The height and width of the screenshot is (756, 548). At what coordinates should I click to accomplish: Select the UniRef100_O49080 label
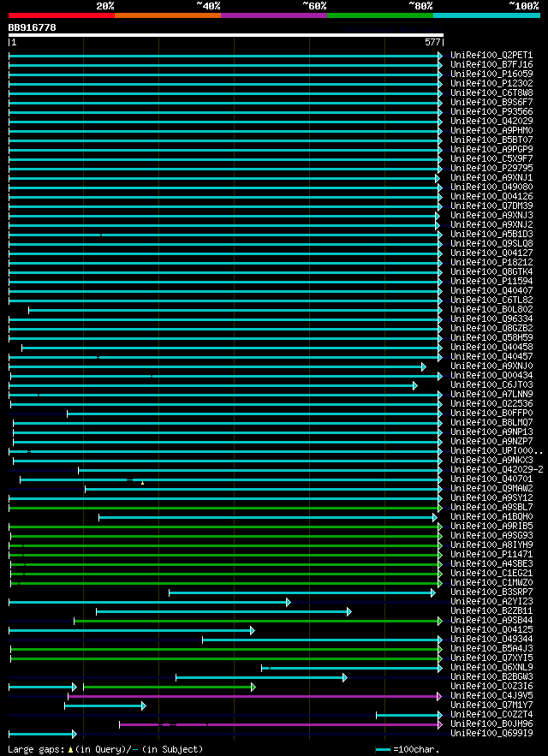click(491, 187)
